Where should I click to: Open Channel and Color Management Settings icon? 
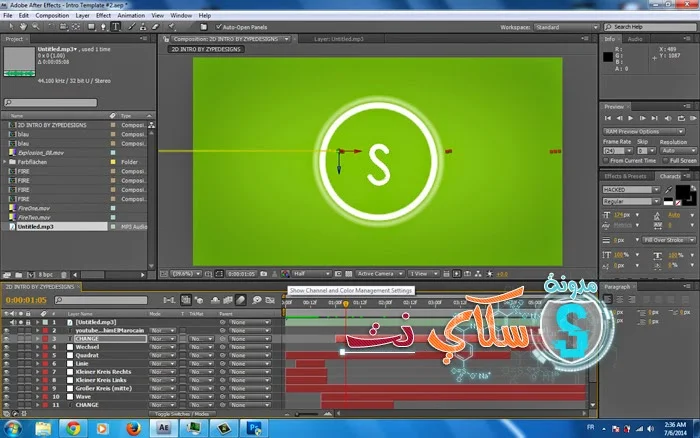point(285,274)
